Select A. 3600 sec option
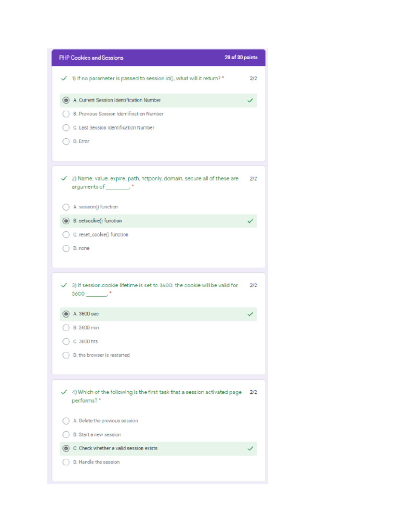 66,314
